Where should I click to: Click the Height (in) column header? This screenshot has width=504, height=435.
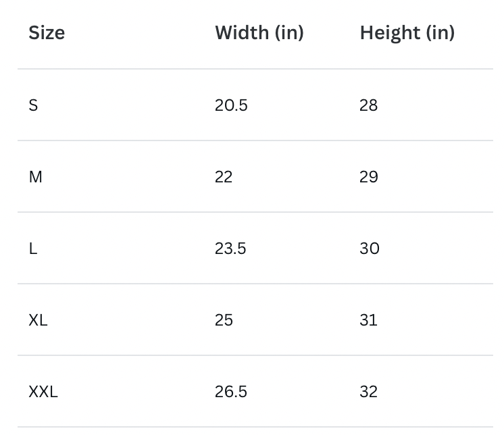407,33
